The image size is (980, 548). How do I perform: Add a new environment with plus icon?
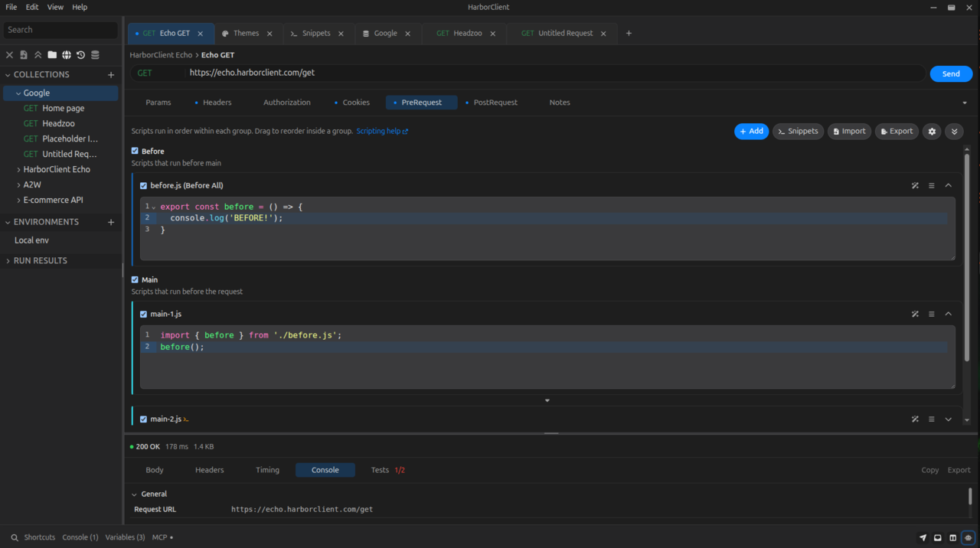(x=111, y=222)
